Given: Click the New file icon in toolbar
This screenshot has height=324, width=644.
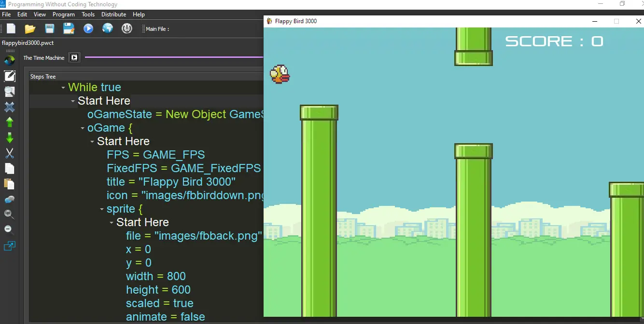Looking at the screenshot, I should coord(11,28).
